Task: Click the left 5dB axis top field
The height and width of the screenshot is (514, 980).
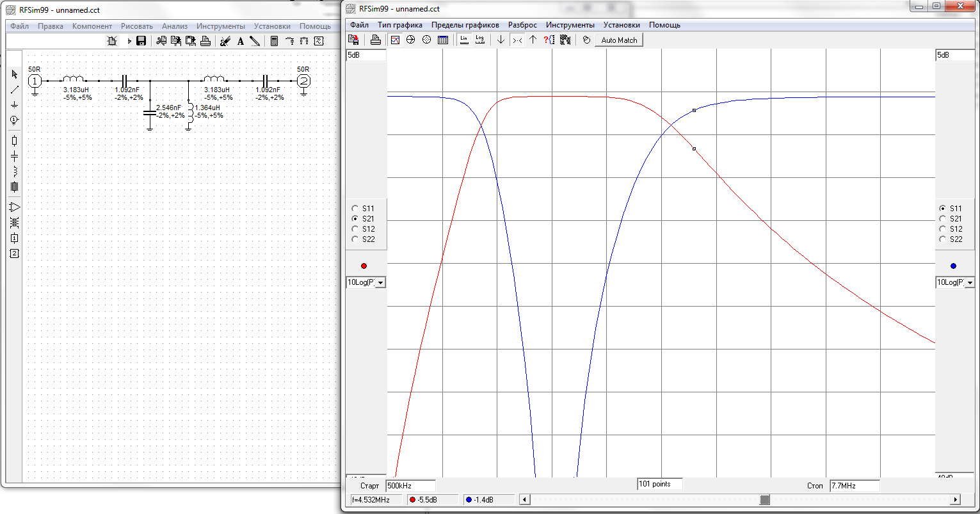Action: 366,55
